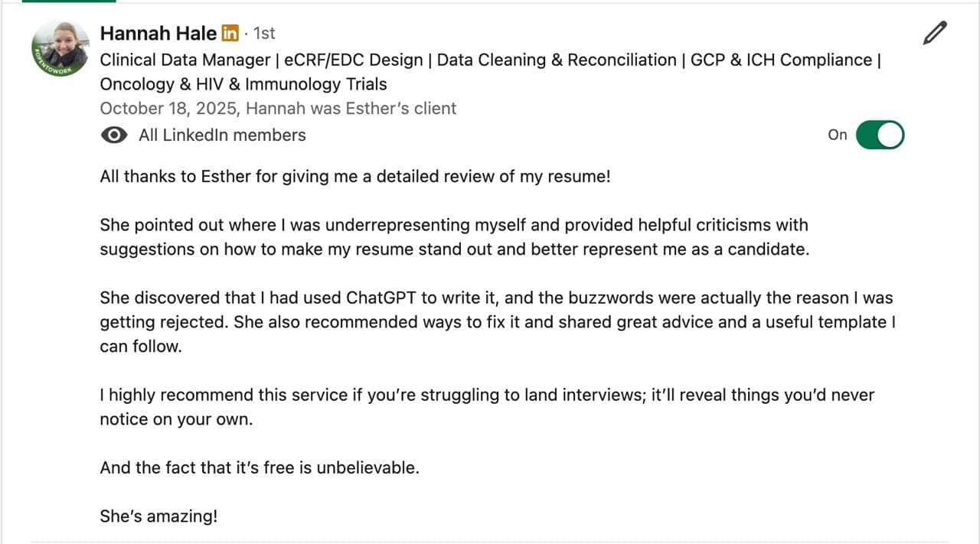Click the "1st" connection degree label
The image size is (980, 544).
pyautogui.click(x=264, y=34)
